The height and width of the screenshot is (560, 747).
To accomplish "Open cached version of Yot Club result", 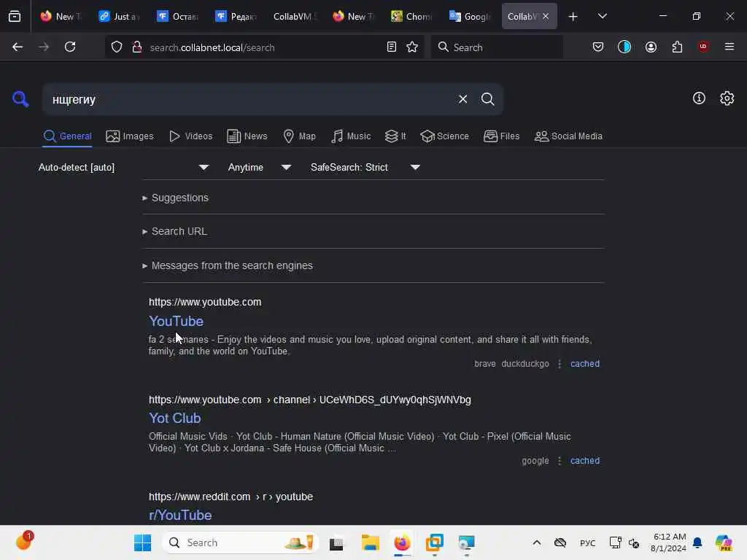I will 585,461.
